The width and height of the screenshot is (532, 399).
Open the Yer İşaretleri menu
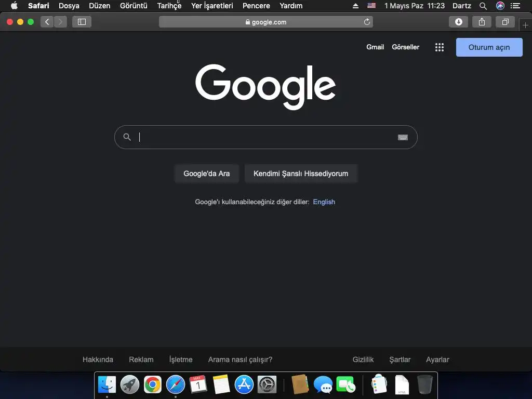212,6
